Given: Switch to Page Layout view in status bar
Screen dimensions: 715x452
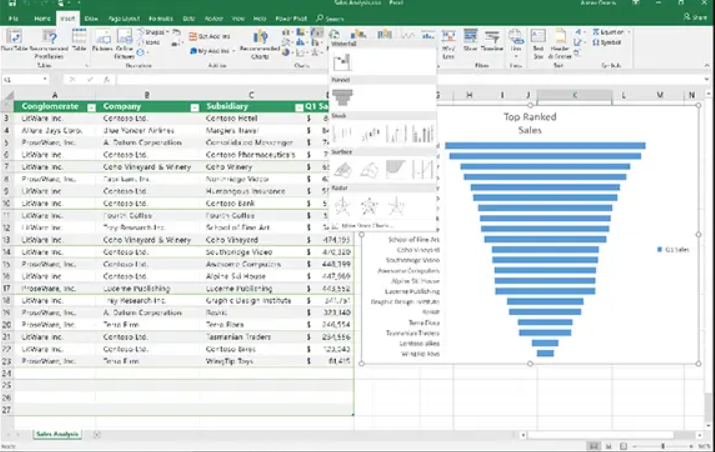Looking at the screenshot, I should tap(608, 446).
